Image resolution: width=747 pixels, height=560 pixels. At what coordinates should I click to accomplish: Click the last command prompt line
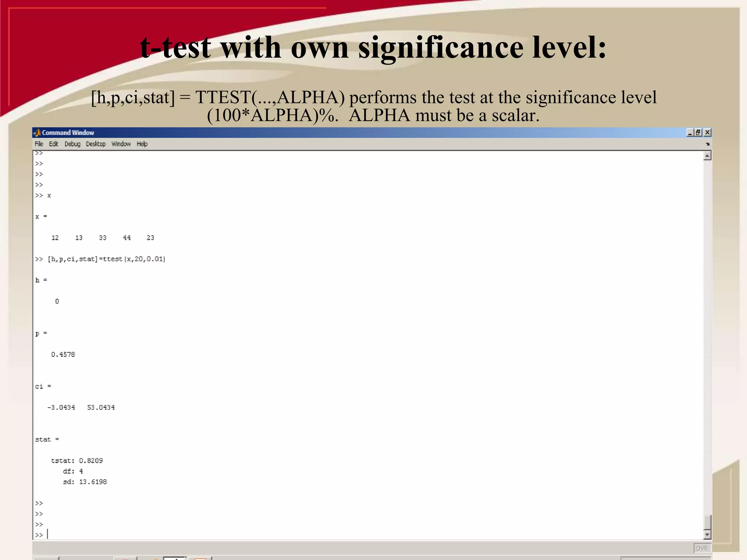pos(42,535)
